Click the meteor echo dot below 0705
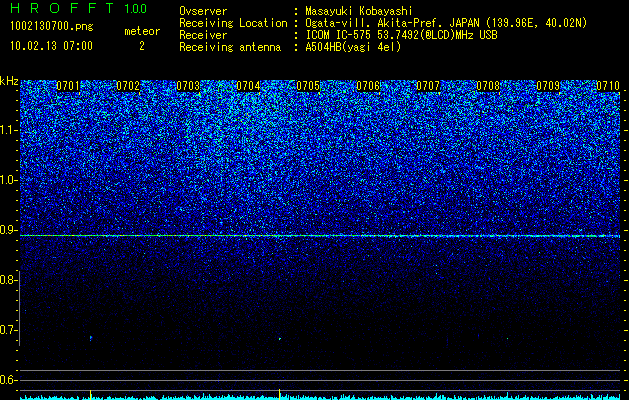629x400 pixels. pos(280,339)
